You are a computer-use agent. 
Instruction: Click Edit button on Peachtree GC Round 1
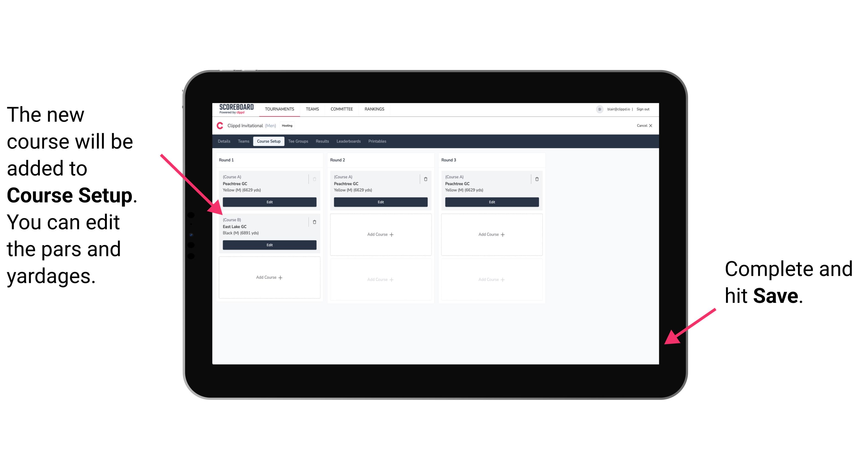269,202
